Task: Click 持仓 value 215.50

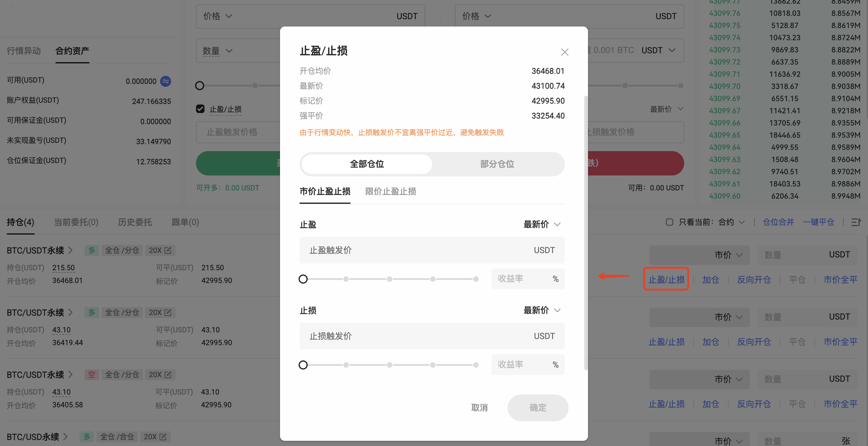Action: tap(63, 267)
